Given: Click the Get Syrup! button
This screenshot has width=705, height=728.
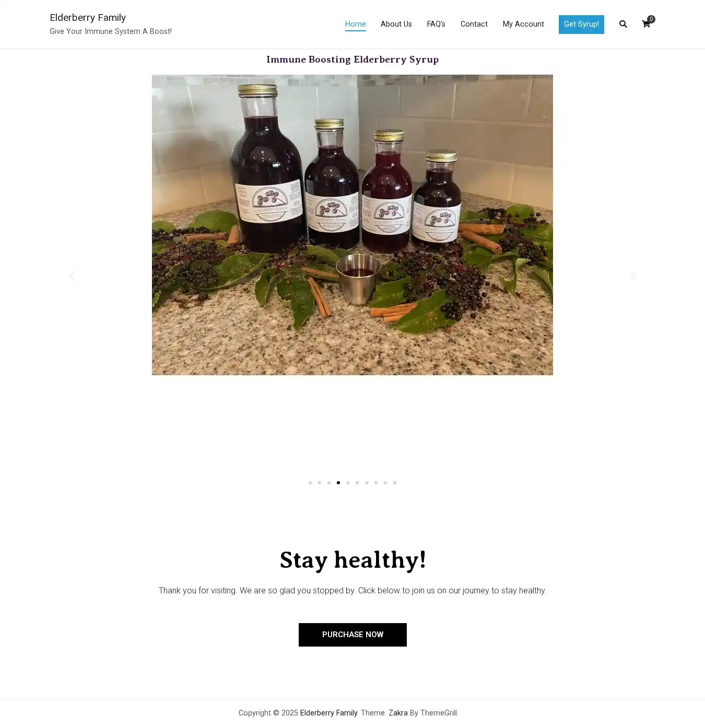Looking at the screenshot, I should point(581,25).
